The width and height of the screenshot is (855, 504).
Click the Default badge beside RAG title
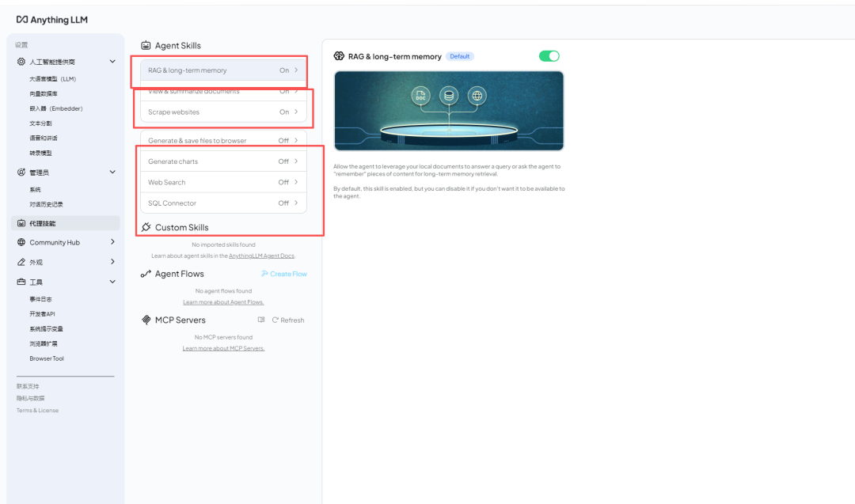(x=460, y=56)
